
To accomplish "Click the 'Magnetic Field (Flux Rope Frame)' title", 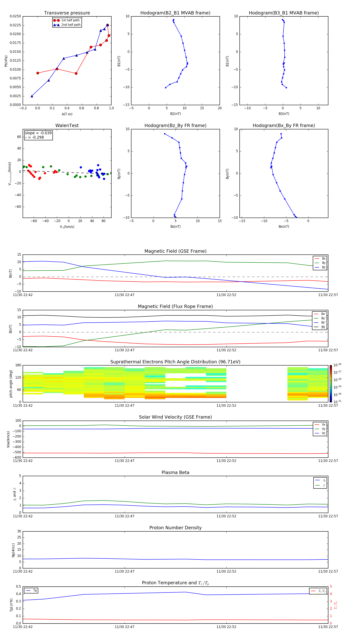I will click(175, 307).
